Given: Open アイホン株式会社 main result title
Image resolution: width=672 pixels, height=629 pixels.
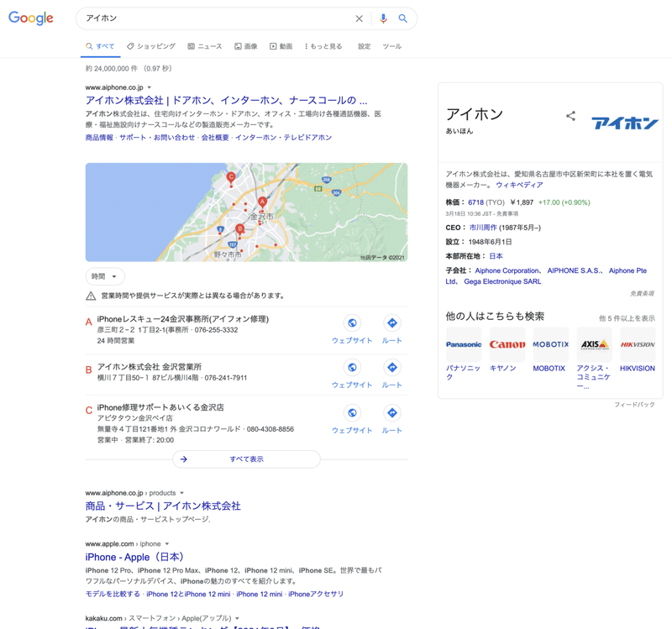Looking at the screenshot, I should point(226,100).
